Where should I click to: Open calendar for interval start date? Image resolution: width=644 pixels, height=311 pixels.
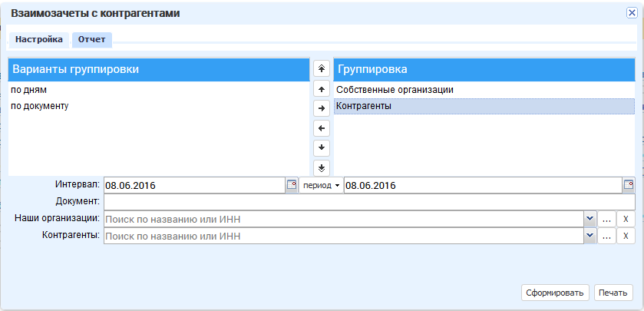(x=291, y=185)
